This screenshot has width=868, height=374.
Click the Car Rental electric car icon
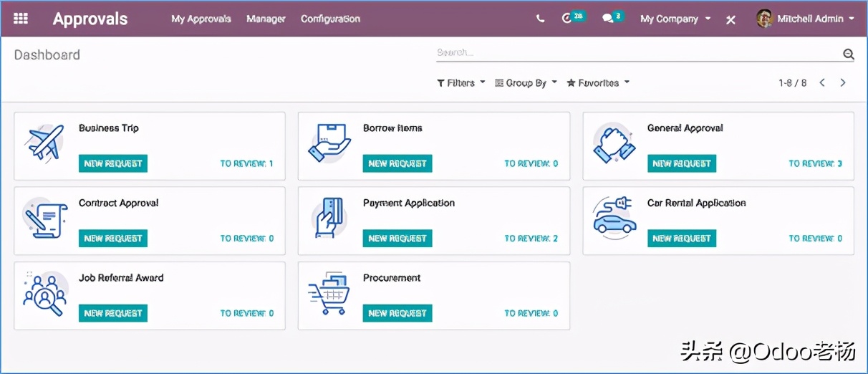(614, 216)
